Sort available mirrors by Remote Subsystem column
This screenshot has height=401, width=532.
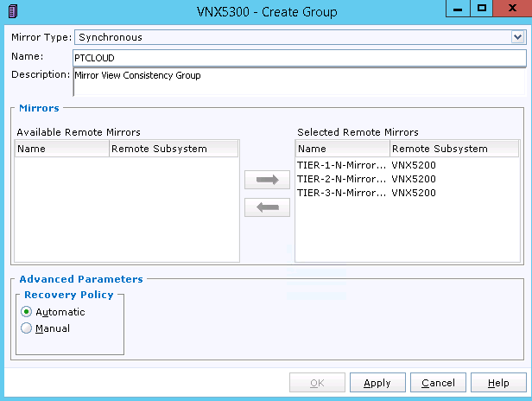pos(174,149)
